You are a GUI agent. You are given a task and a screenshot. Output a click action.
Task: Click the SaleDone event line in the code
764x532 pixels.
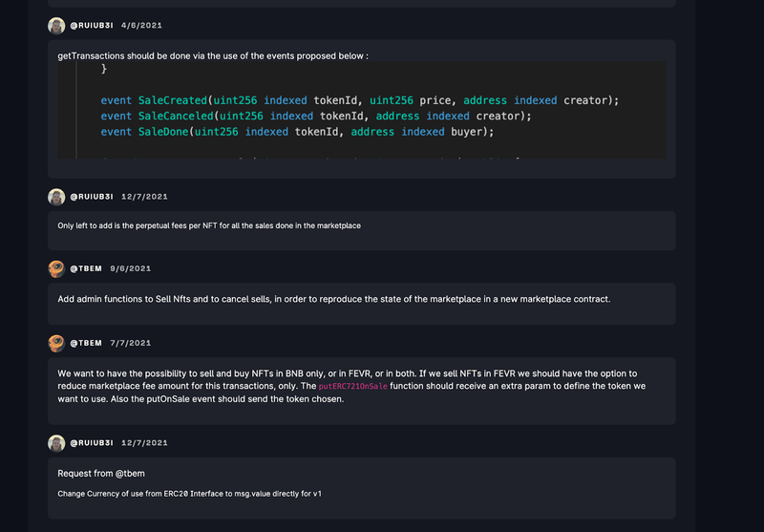pos(297,132)
